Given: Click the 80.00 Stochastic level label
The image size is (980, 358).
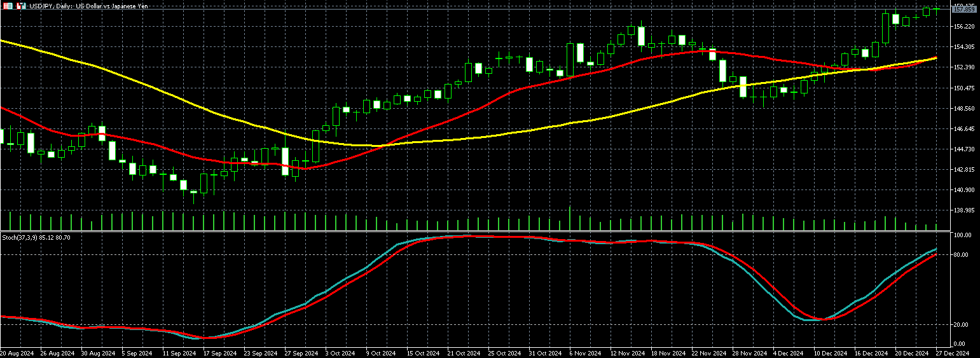Looking at the screenshot, I should click(x=962, y=255).
